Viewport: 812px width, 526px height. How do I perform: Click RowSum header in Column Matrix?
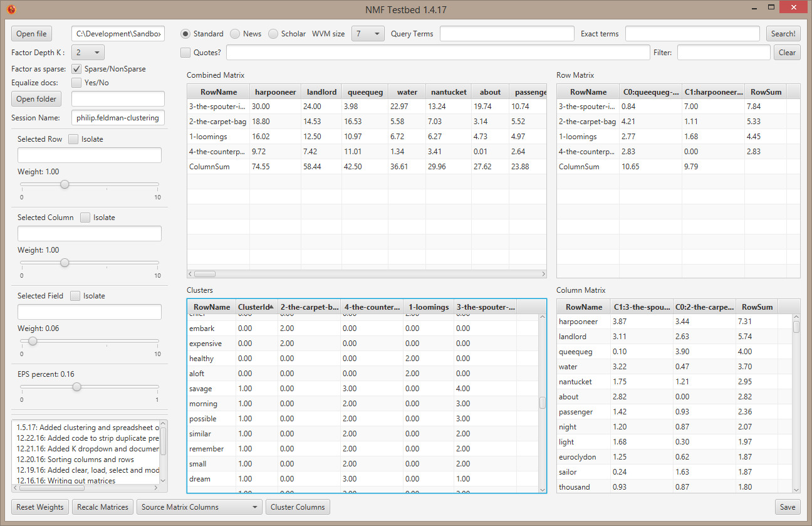click(x=756, y=307)
